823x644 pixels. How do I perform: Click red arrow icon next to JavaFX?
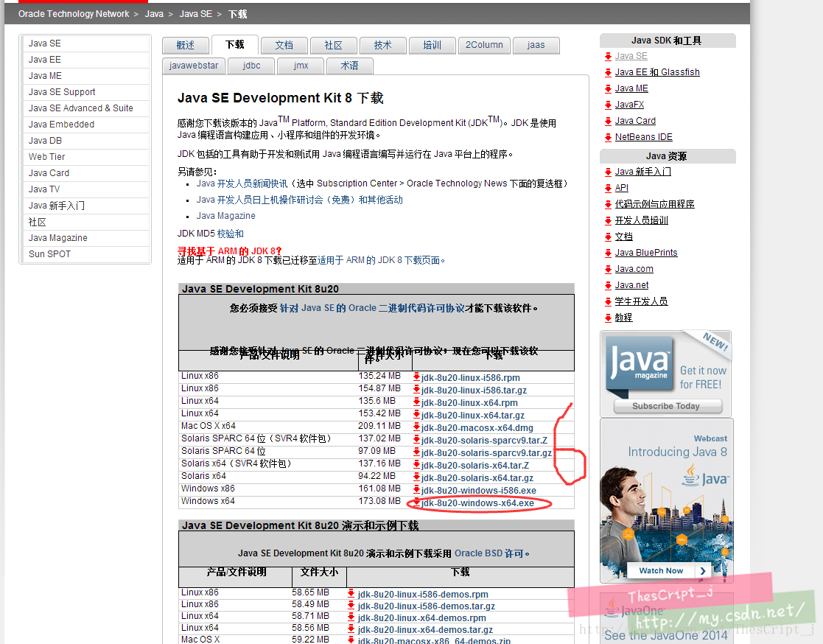(x=608, y=105)
